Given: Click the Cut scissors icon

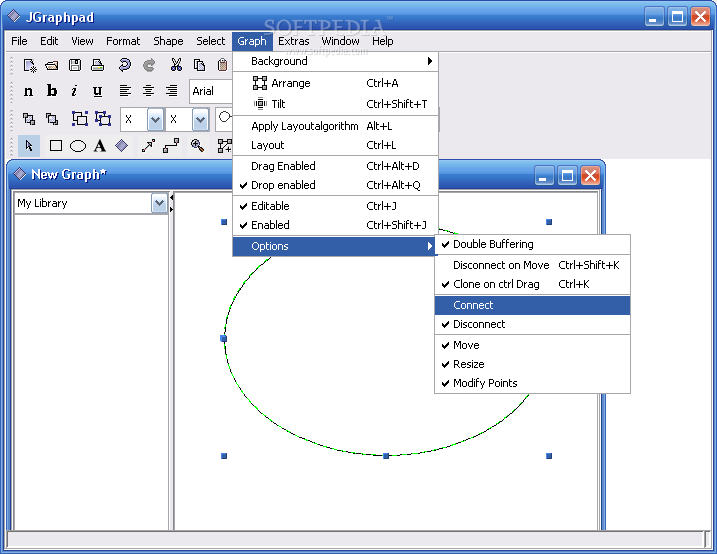Looking at the screenshot, I should 176,65.
